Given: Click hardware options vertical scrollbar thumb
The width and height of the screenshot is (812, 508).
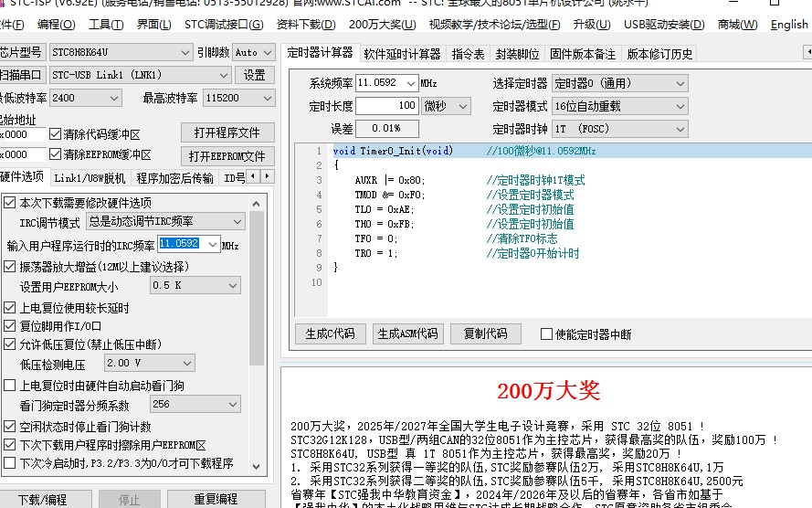Looking at the screenshot, I should [257, 289].
